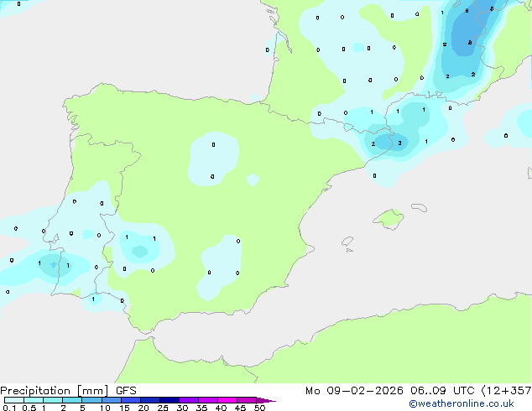Click the '0.5' legend scale label

click(x=29, y=408)
